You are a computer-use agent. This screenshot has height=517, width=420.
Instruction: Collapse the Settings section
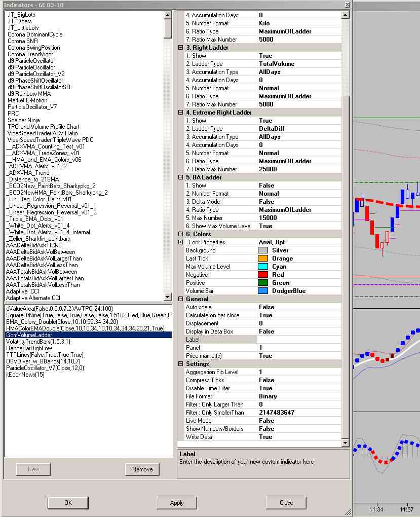point(181,364)
